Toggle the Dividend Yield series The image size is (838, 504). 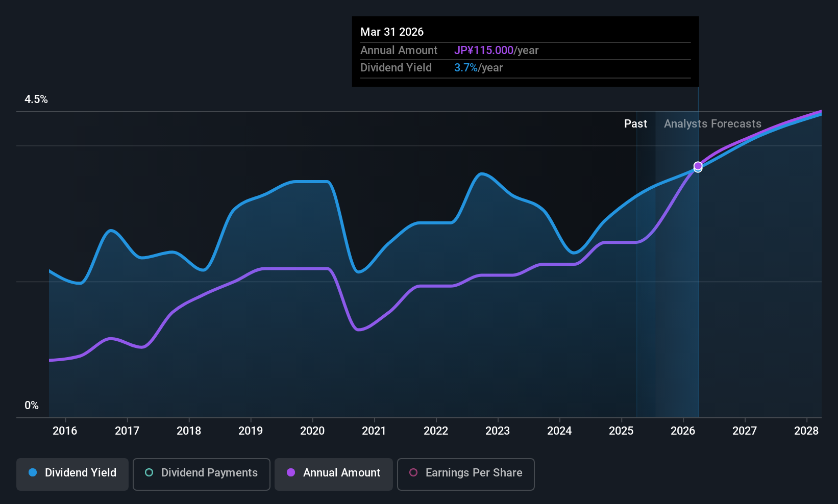pyautogui.click(x=72, y=474)
